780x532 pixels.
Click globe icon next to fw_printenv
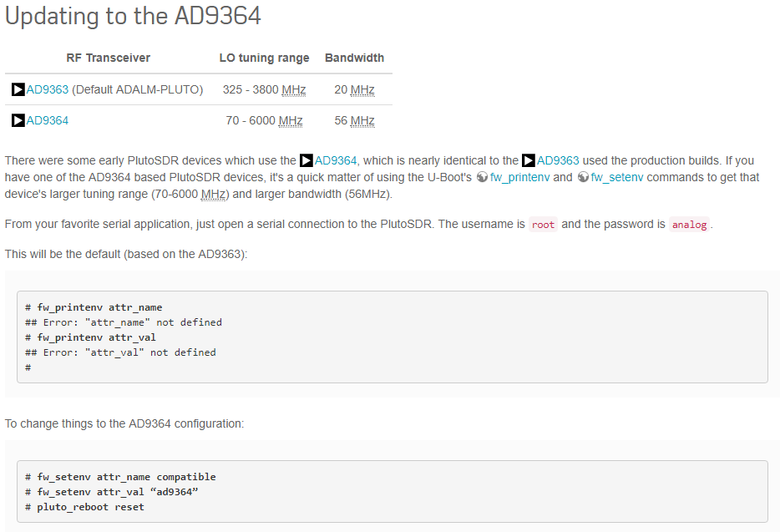(482, 177)
